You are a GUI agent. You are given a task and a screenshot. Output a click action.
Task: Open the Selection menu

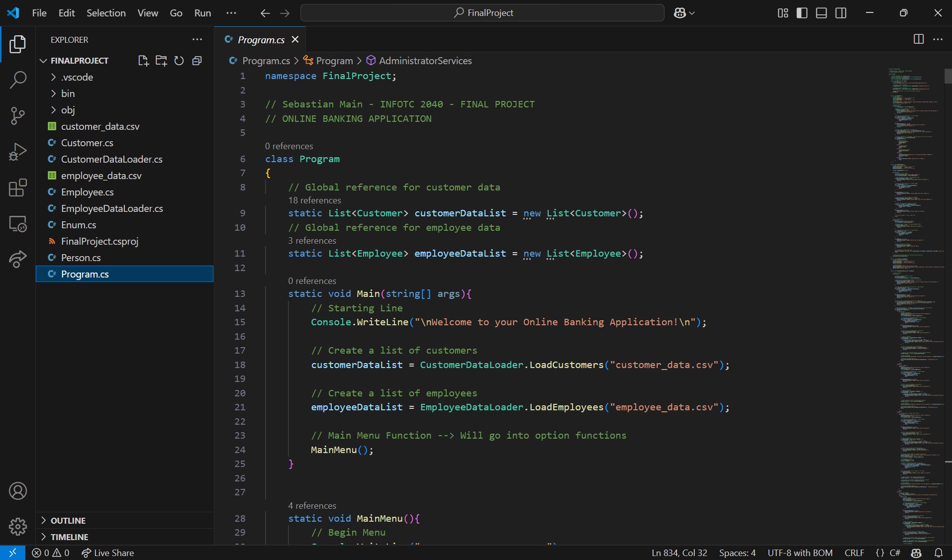106,13
